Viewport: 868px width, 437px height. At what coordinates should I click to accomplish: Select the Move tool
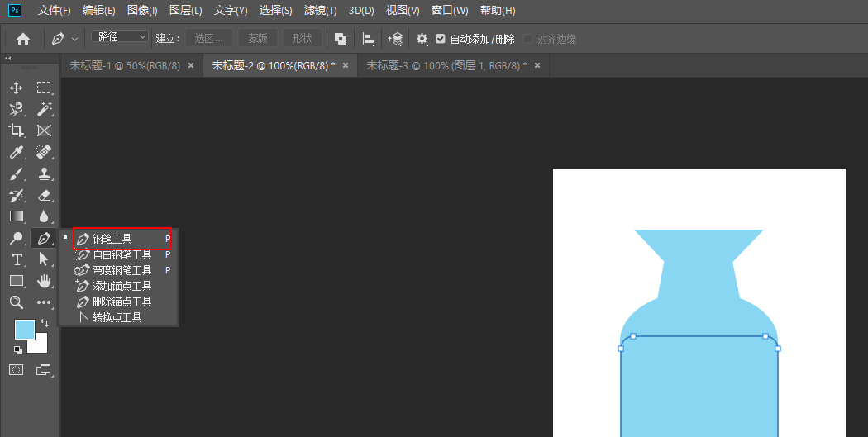click(x=16, y=88)
